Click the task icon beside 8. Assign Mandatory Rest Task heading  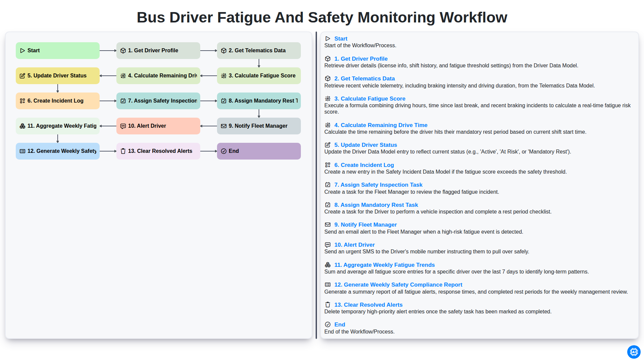(x=328, y=205)
